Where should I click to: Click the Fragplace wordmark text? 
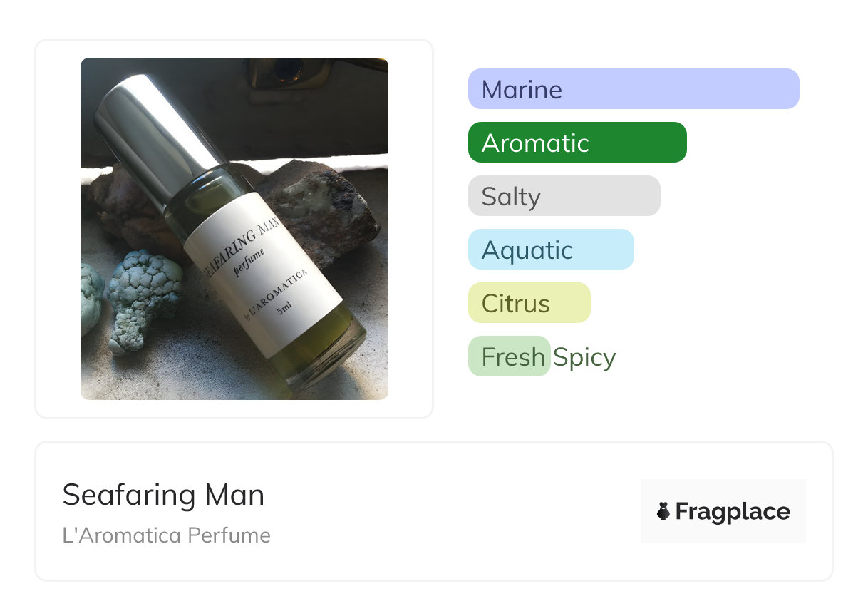[733, 511]
